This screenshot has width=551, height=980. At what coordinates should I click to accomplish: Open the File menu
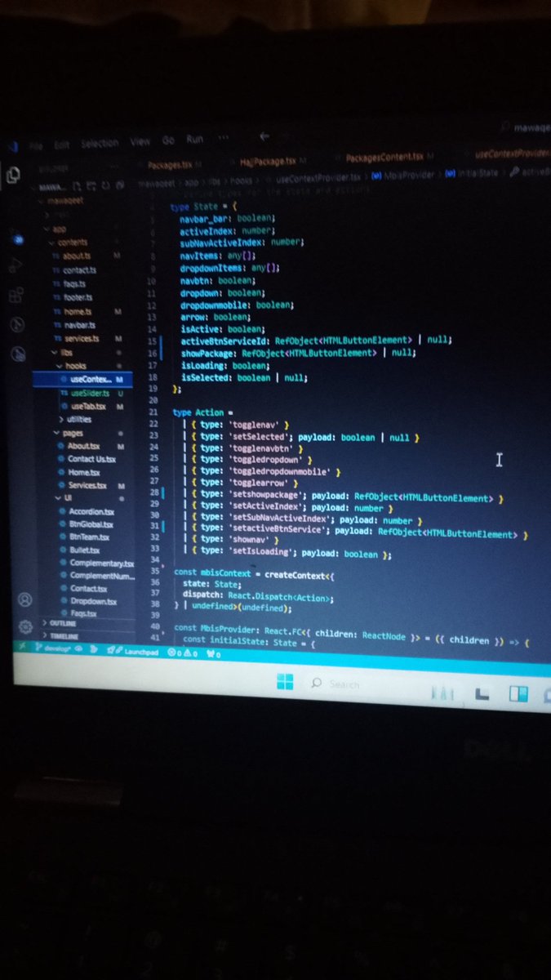36,145
